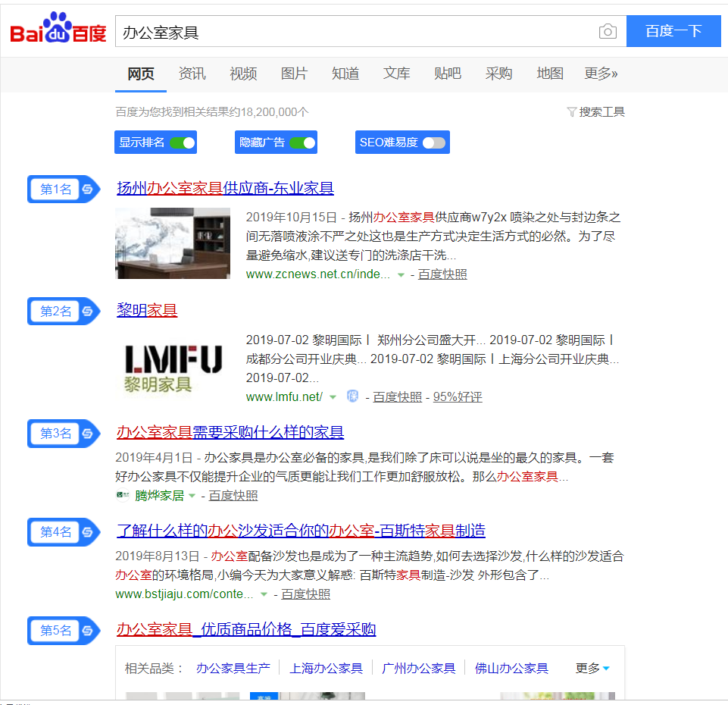Click the link icon beside 第3名 badge
Viewport: 728px width, 705px height.
(x=88, y=434)
